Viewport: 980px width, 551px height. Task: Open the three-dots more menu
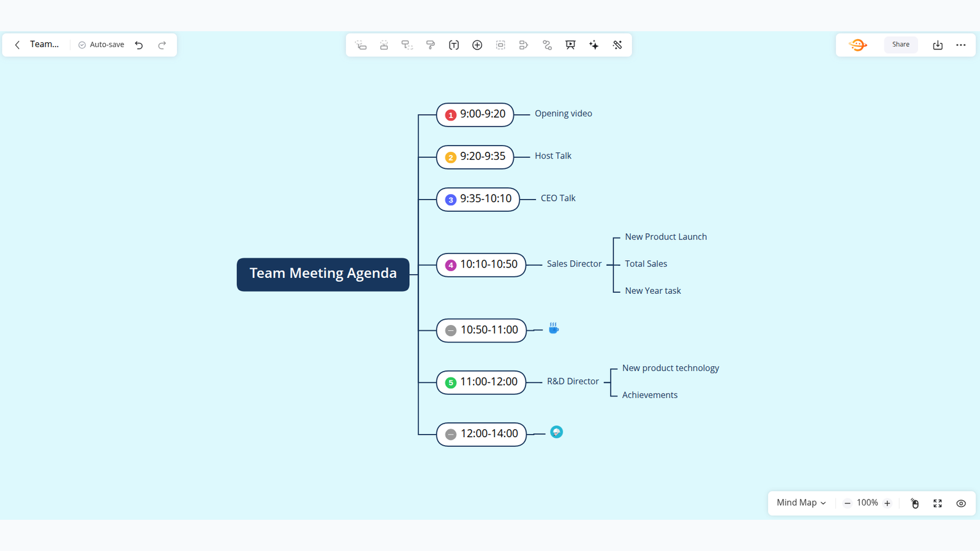coord(961,45)
